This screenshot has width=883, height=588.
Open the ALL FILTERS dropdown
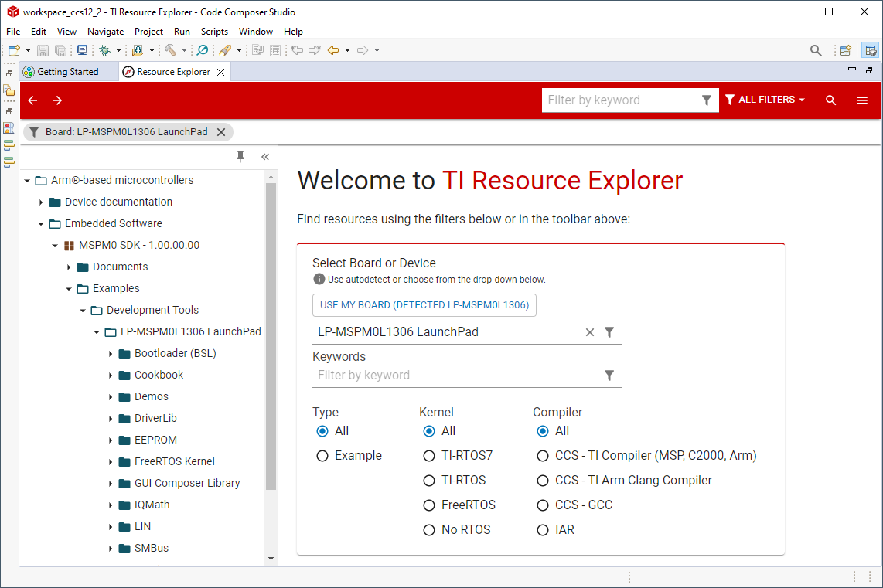click(765, 100)
